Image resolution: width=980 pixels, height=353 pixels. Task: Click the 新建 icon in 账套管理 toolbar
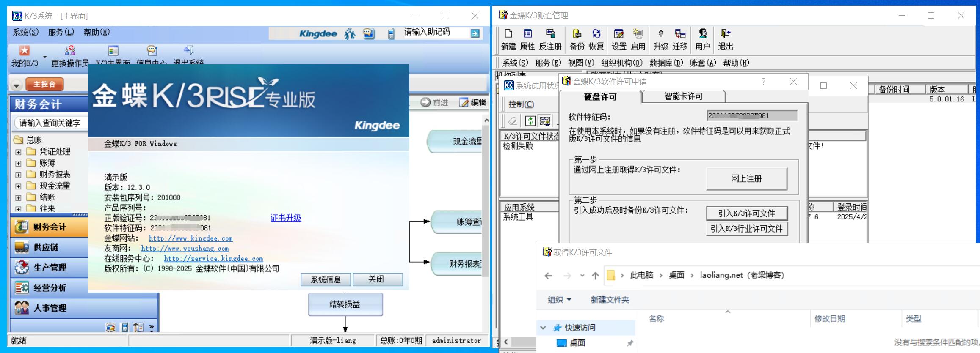click(508, 33)
